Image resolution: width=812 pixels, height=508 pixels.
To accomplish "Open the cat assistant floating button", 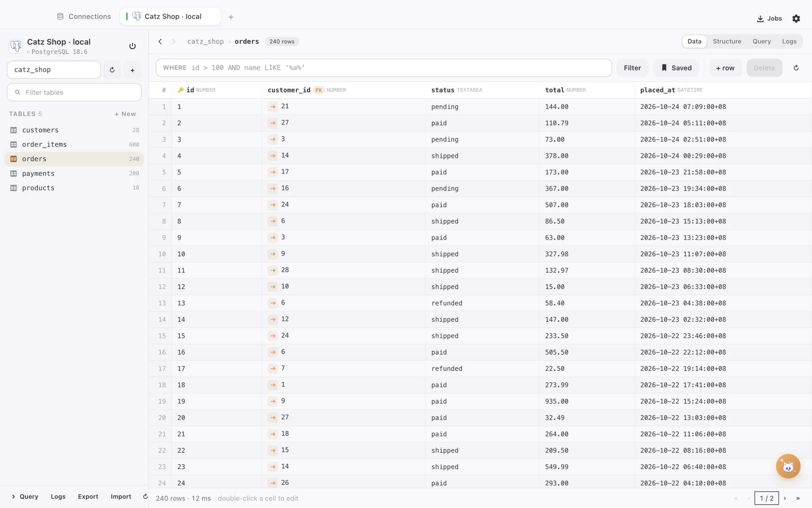I will pyautogui.click(x=788, y=466).
